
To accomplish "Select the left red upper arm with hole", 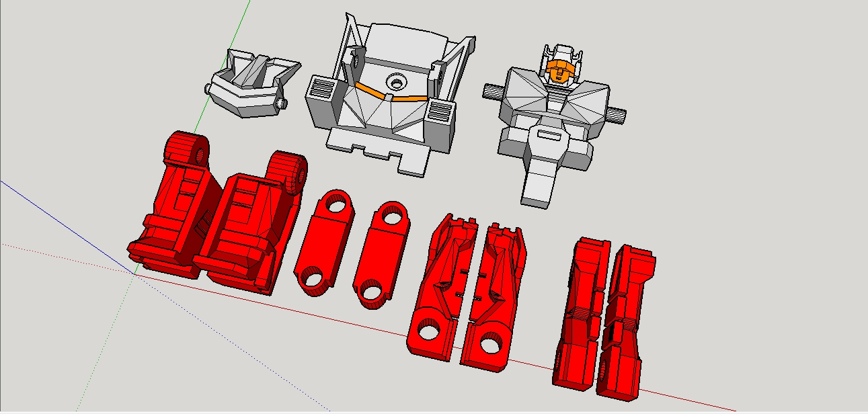I will 442,287.
